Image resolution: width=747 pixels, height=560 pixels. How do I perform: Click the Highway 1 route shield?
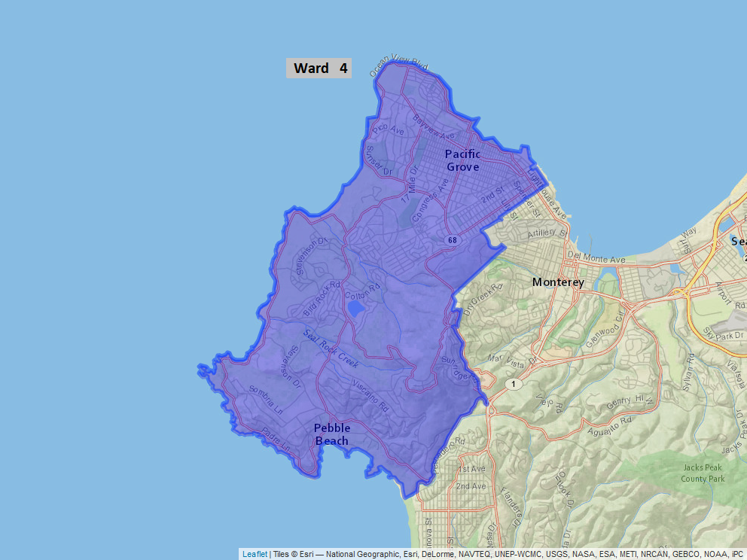coord(513,385)
